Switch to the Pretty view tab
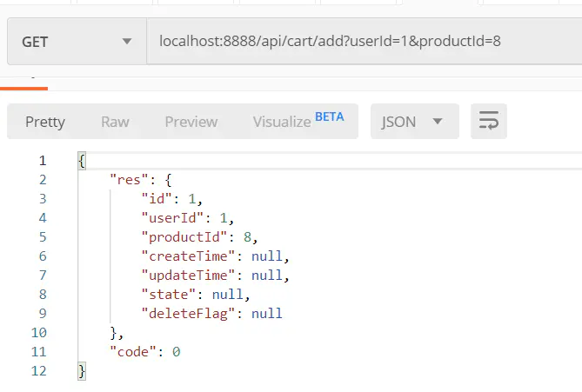Image resolution: width=582 pixels, height=392 pixels. click(x=45, y=122)
